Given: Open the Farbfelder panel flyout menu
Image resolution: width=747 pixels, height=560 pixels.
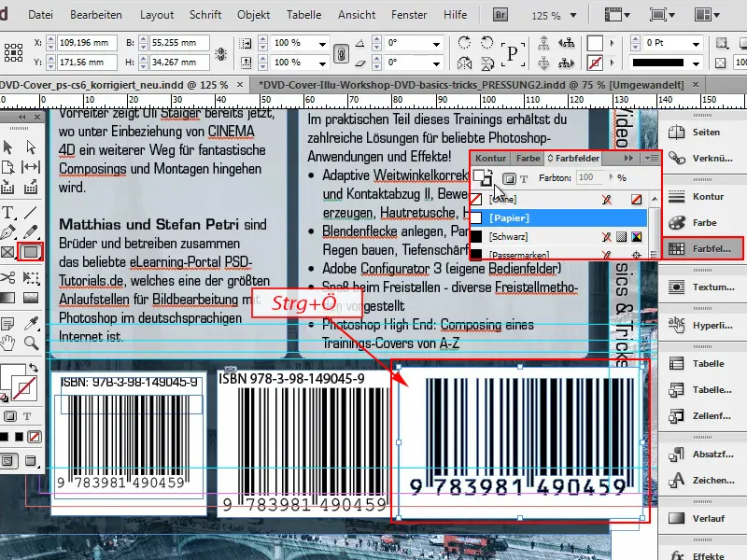Looking at the screenshot, I should click(651, 158).
